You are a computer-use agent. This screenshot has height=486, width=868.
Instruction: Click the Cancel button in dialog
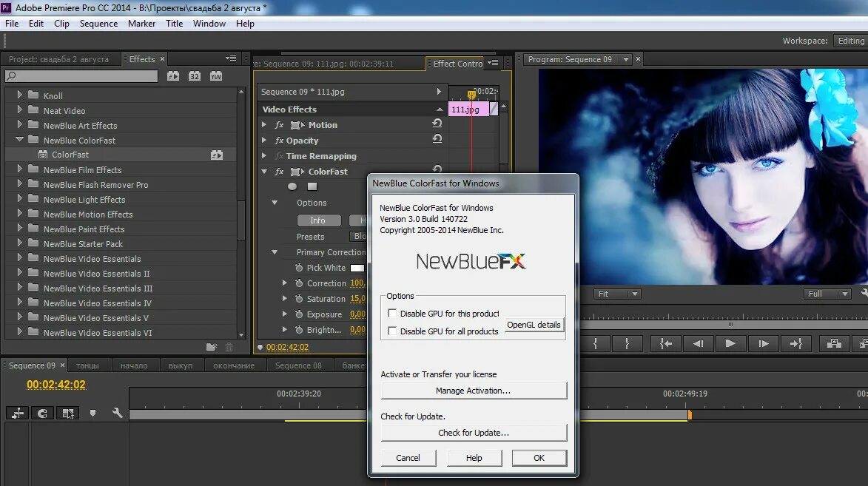408,458
